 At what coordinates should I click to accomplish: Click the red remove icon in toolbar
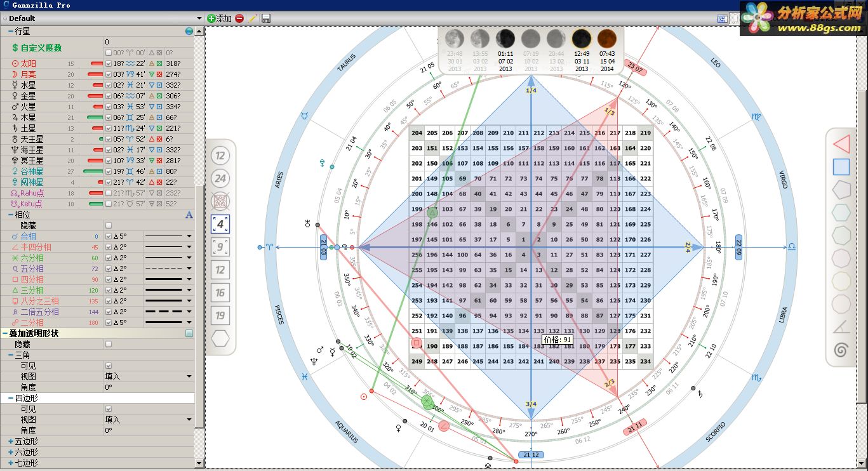pyautogui.click(x=239, y=18)
